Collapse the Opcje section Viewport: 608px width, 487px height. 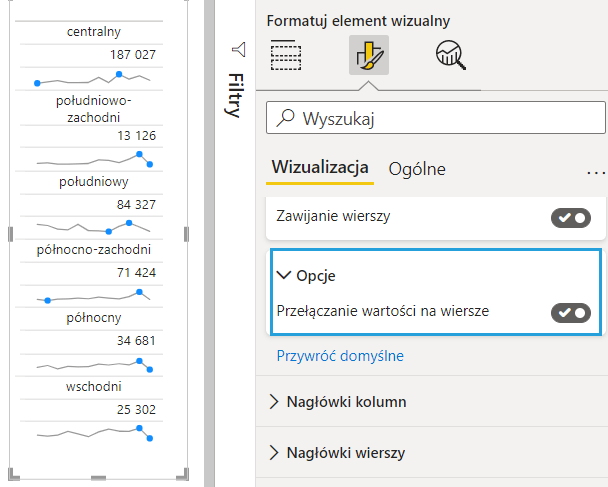click(284, 275)
